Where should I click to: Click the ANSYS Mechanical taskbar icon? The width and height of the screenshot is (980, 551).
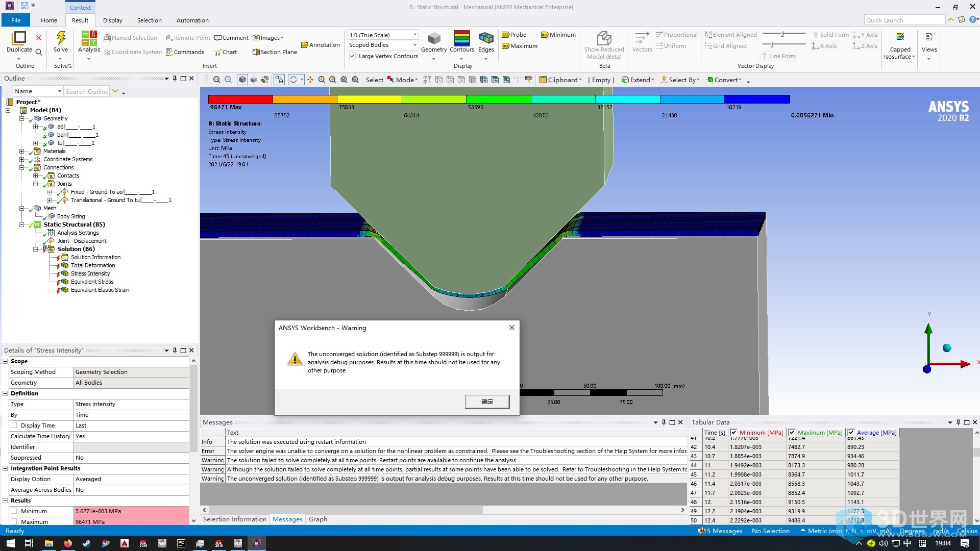point(257,543)
